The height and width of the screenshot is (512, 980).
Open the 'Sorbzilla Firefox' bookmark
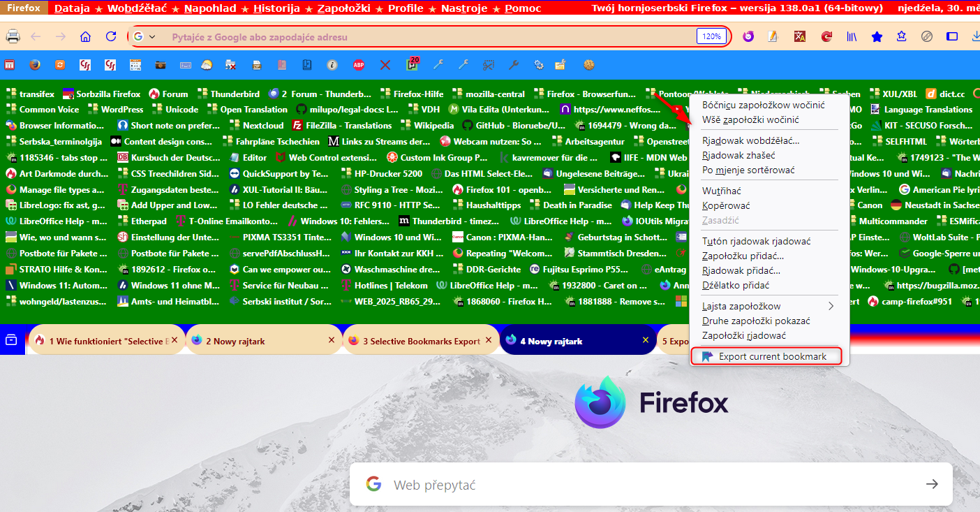(x=102, y=94)
